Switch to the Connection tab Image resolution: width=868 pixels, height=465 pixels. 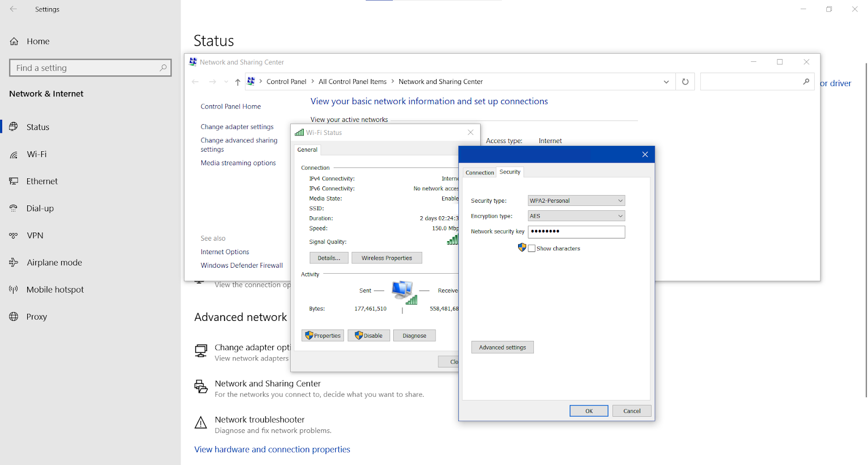pyautogui.click(x=480, y=173)
